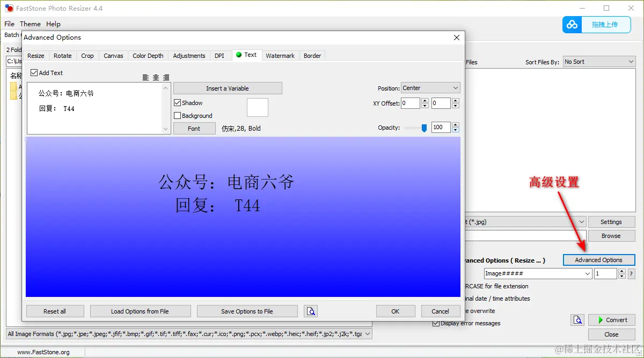
Task: Switch to the DPI tab
Action: pos(219,56)
